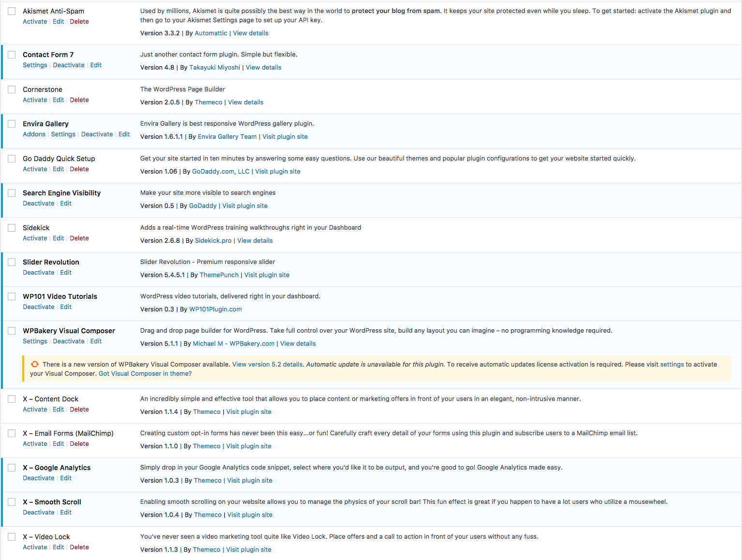Check the Envira Gallery checkbox
Screen dimensions: 742x560
coord(12,124)
